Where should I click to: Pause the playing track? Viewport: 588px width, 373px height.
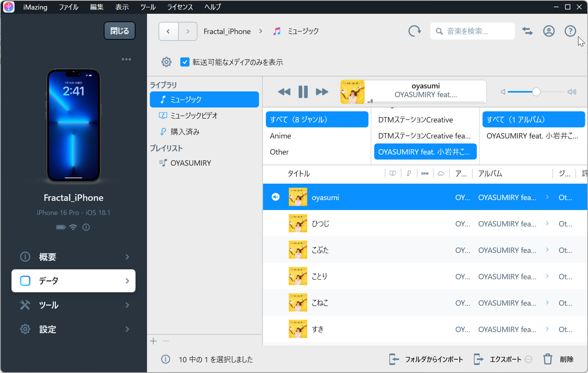(303, 92)
